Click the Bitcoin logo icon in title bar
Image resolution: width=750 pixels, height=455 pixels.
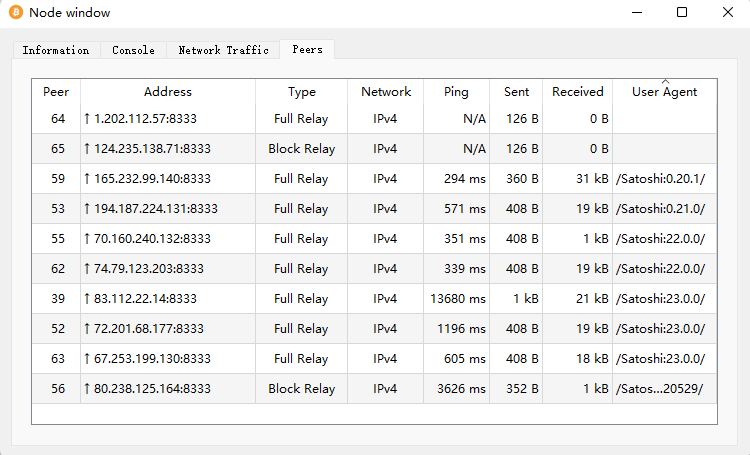click(x=16, y=12)
